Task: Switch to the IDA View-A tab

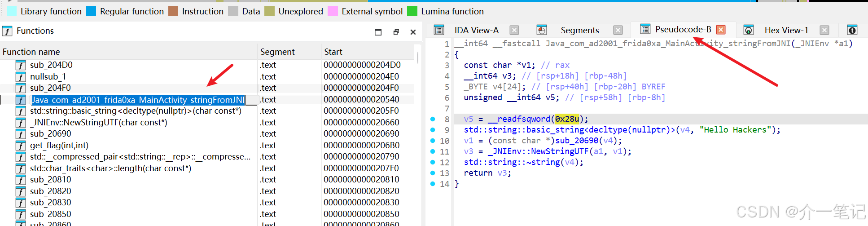Action: (x=476, y=30)
